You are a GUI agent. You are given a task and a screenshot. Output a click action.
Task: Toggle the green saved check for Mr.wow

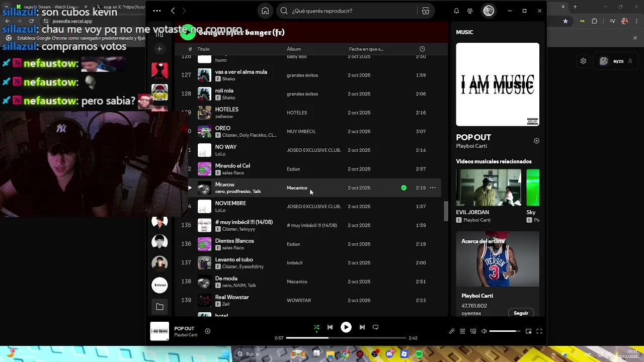[x=404, y=188]
